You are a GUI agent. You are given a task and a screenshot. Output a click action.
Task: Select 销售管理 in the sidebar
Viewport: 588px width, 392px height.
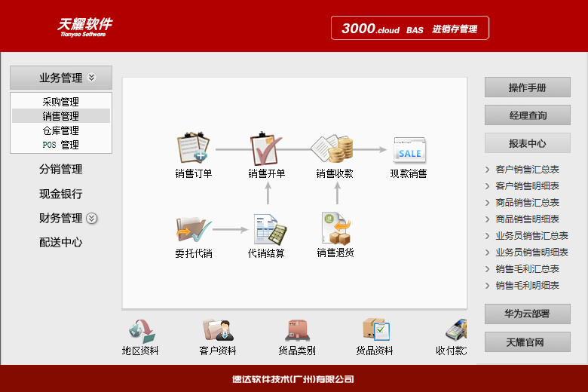61,116
